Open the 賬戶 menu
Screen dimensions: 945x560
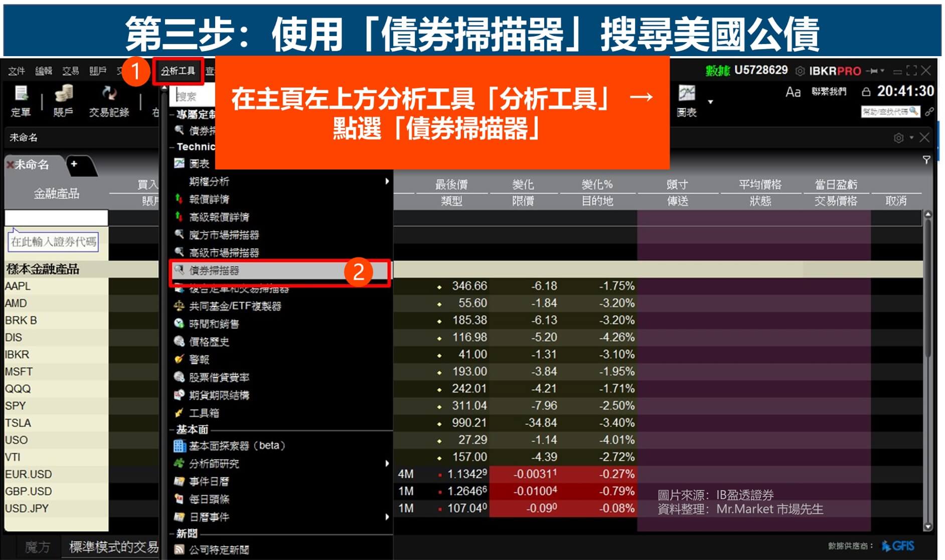click(x=98, y=71)
